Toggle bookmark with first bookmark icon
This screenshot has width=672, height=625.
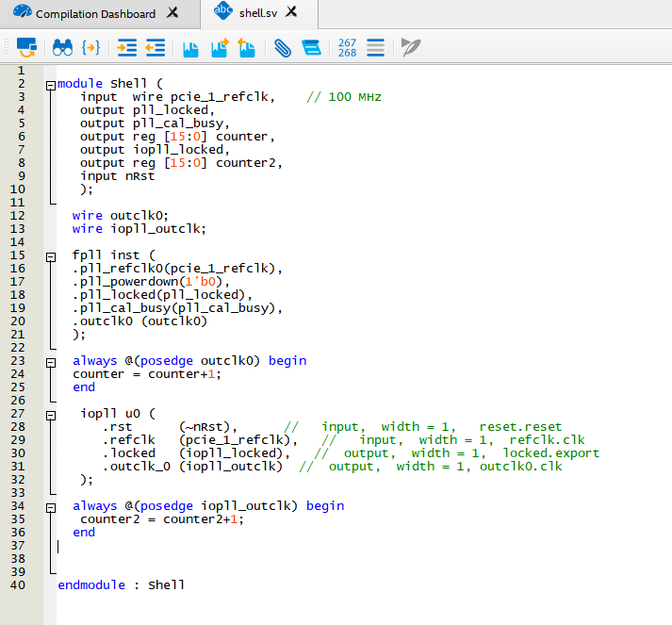(x=191, y=46)
